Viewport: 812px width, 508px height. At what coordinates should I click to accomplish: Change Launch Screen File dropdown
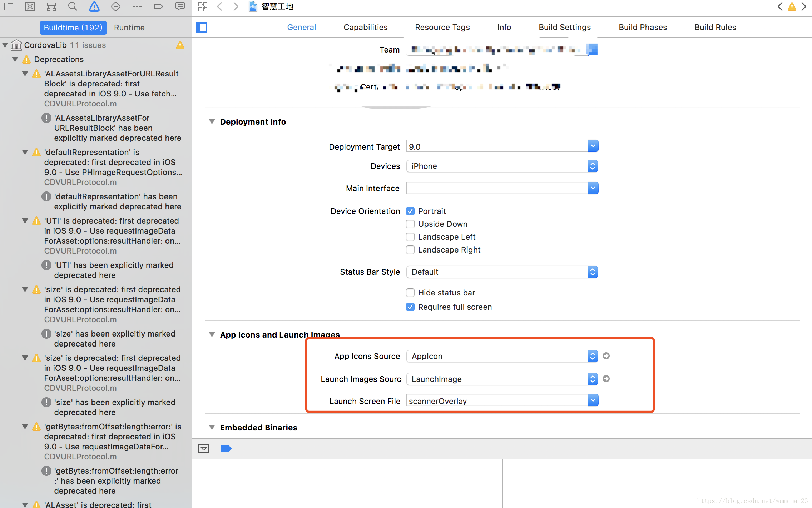[593, 400]
